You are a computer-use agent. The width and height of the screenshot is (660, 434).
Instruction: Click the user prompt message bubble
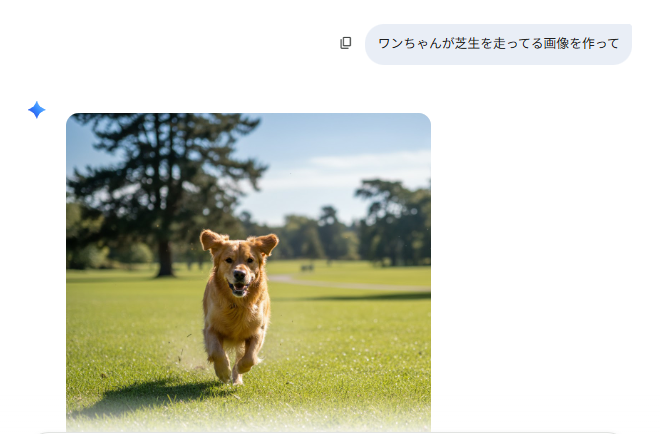(x=498, y=44)
